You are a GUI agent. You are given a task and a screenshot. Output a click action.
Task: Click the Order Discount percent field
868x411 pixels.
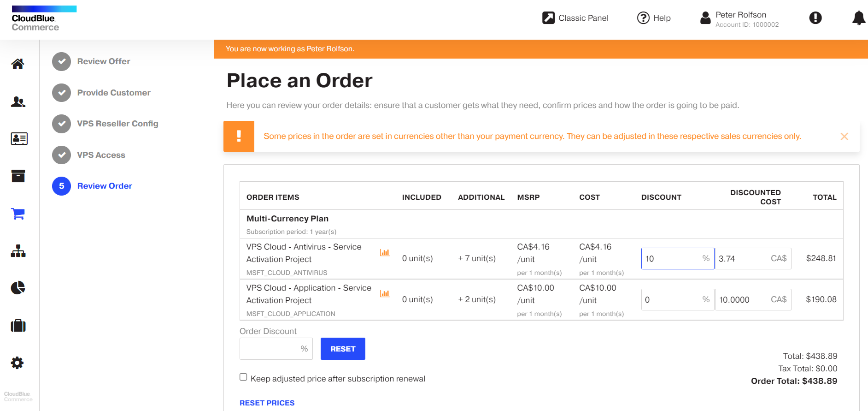coord(270,349)
